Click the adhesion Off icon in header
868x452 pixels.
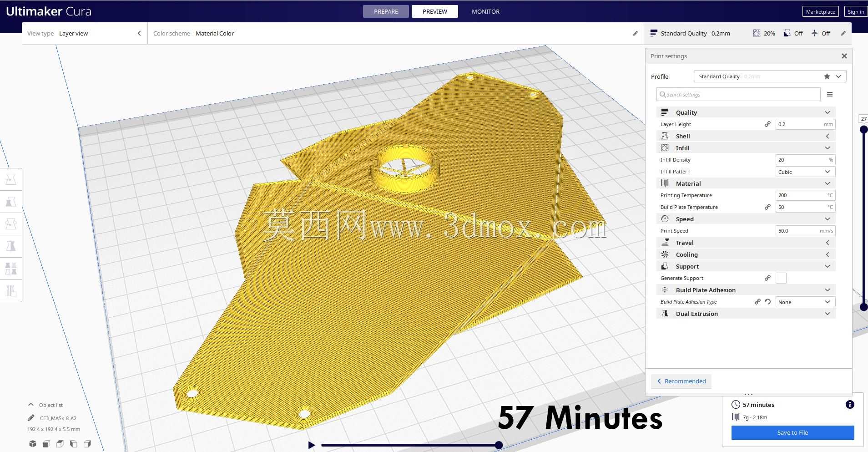coord(814,33)
